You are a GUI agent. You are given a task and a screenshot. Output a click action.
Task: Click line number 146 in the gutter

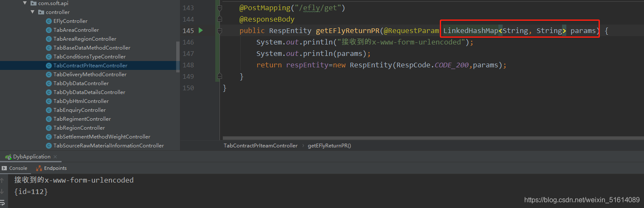188,42
